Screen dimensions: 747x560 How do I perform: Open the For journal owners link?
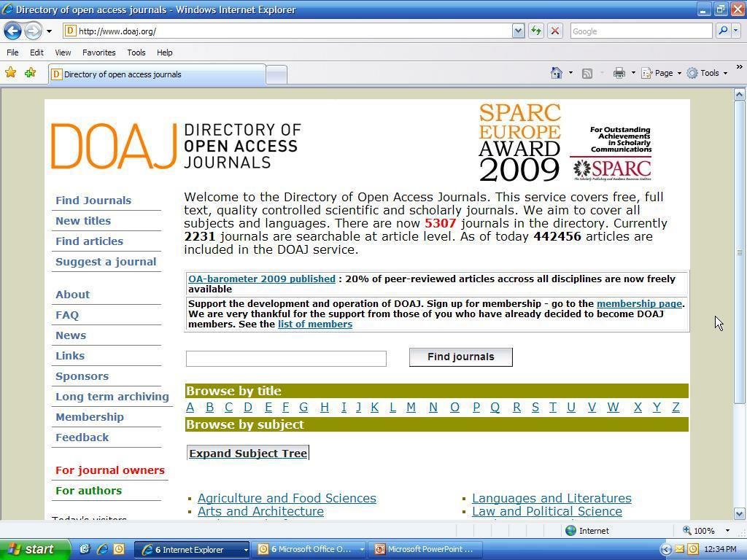[110, 470]
